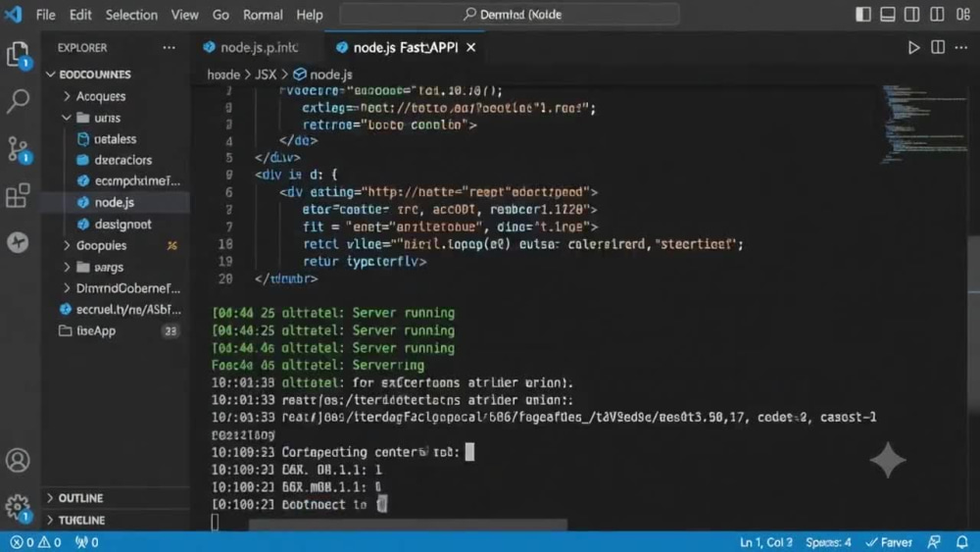Click JSX in the breadcrumb
This screenshot has height=552, width=980.
(266, 75)
